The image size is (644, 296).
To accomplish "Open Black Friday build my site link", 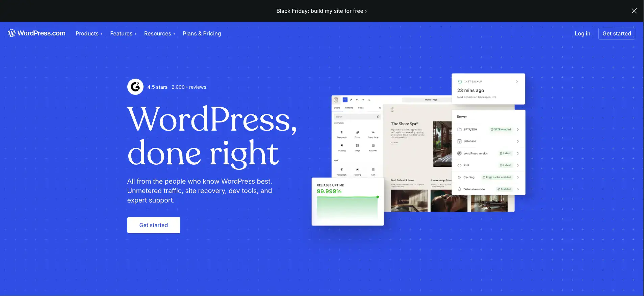I will click(x=321, y=11).
